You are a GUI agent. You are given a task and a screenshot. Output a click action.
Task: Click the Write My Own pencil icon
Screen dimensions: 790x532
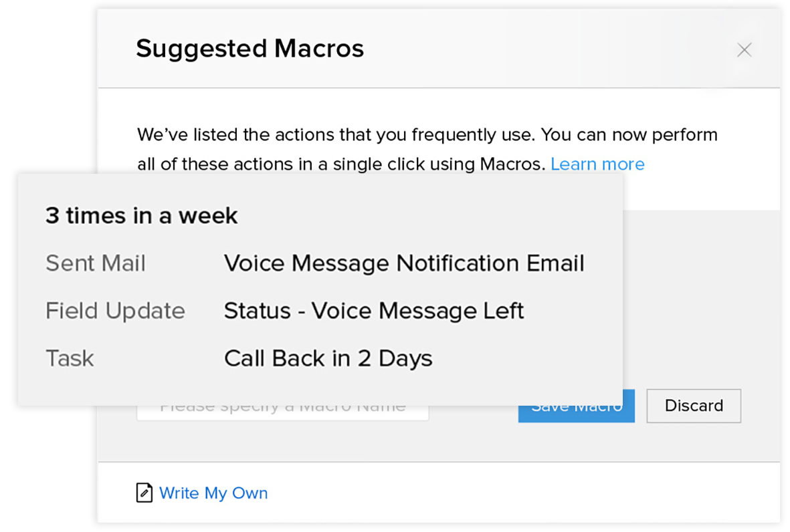tap(144, 493)
